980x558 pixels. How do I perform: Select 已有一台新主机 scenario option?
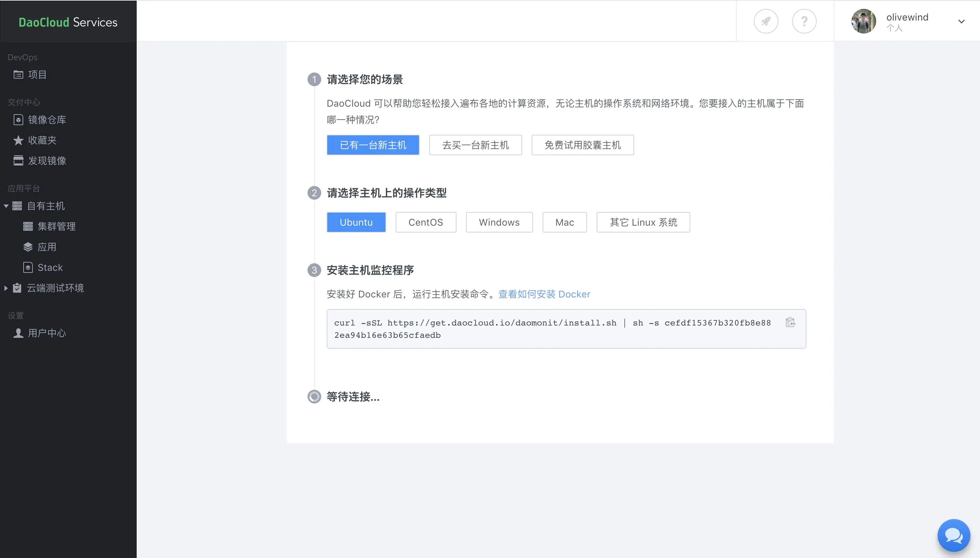pyautogui.click(x=373, y=145)
